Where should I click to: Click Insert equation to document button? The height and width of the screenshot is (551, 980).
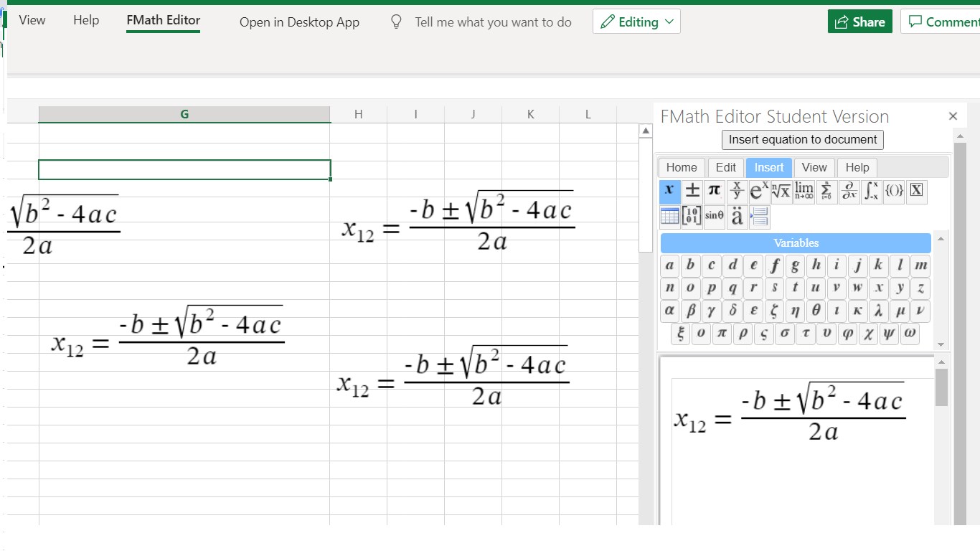tap(803, 139)
